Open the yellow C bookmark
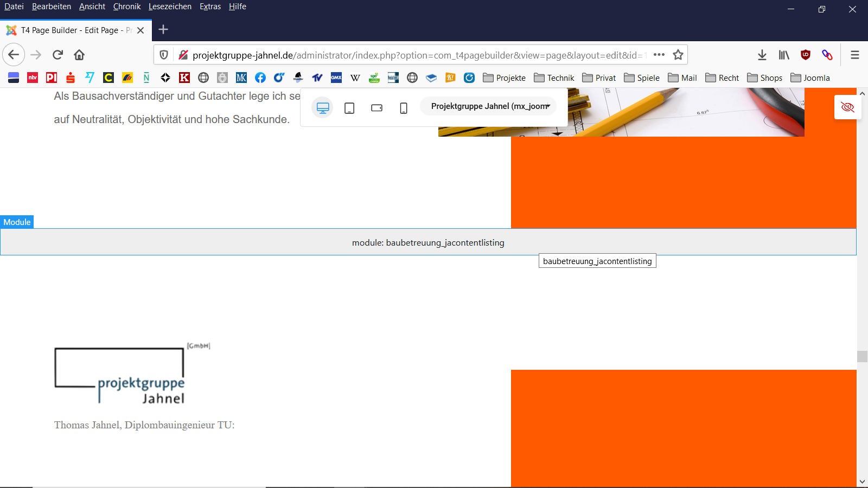The height and width of the screenshot is (488, 868). 108,78
